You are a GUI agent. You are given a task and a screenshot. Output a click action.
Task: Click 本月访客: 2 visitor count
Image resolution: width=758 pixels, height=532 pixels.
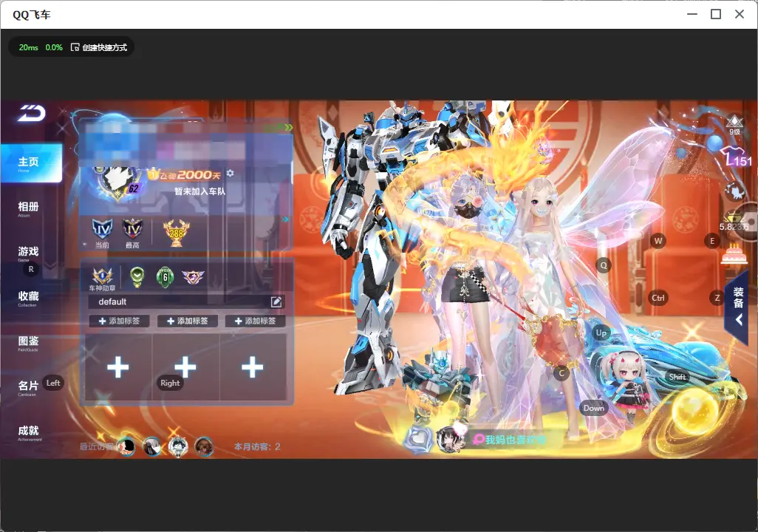pos(257,446)
